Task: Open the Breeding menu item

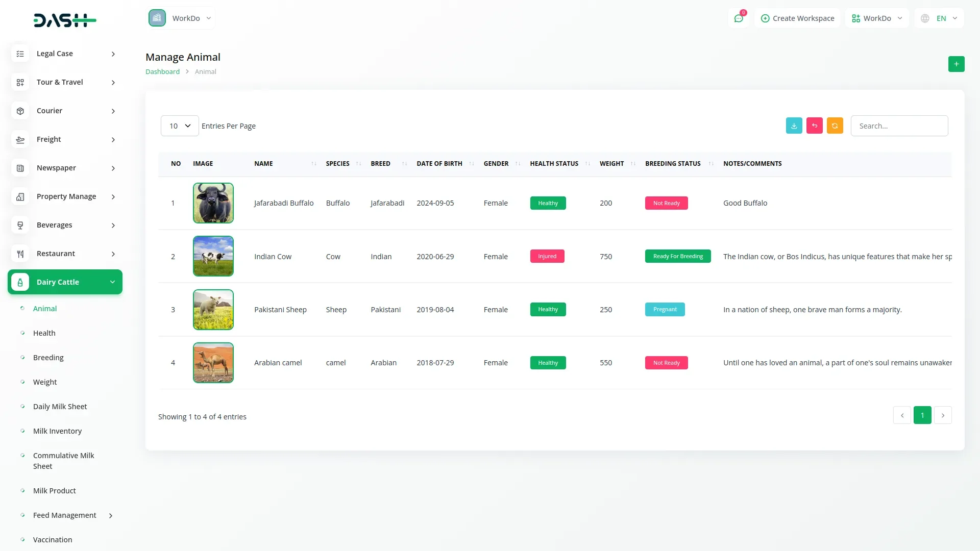Action: [48, 358]
